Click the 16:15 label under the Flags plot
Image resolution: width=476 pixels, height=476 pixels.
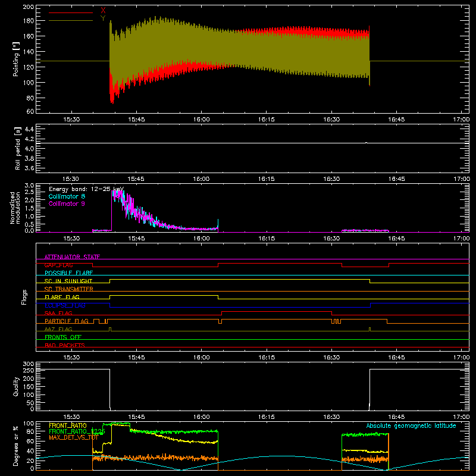266,358
